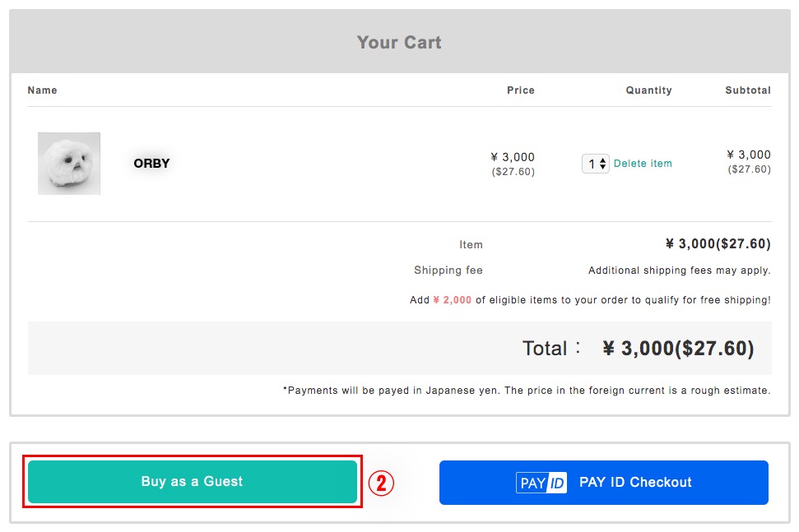Select the Price column header
The height and width of the screenshot is (532, 799).
point(520,90)
